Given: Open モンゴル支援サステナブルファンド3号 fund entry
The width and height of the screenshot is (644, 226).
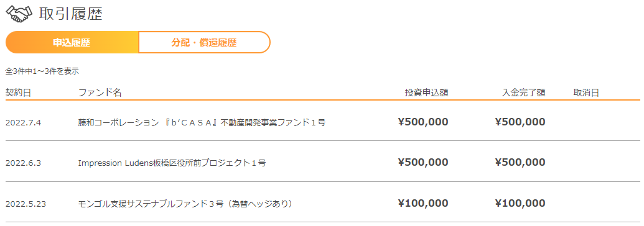Looking at the screenshot, I should 185,204.
